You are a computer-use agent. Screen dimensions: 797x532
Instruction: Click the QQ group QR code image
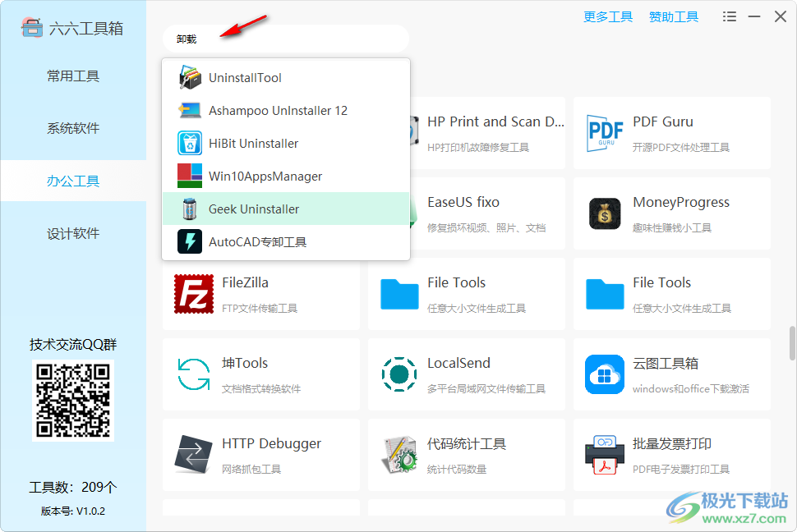[73, 401]
